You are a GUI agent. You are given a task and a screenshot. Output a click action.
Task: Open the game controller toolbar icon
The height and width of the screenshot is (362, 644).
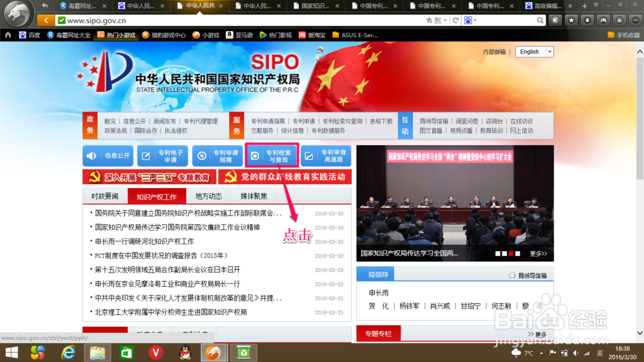pos(603,20)
